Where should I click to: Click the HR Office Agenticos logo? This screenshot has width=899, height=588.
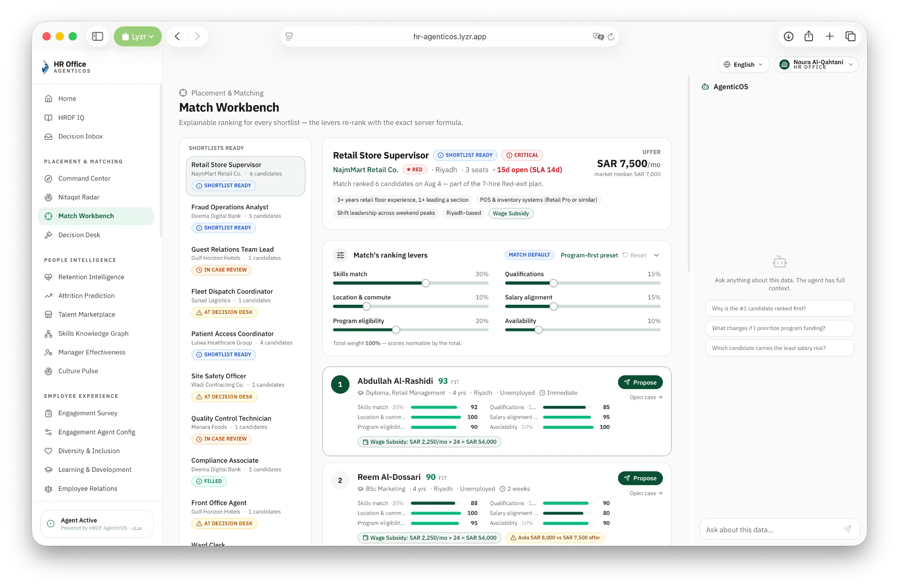(66, 67)
